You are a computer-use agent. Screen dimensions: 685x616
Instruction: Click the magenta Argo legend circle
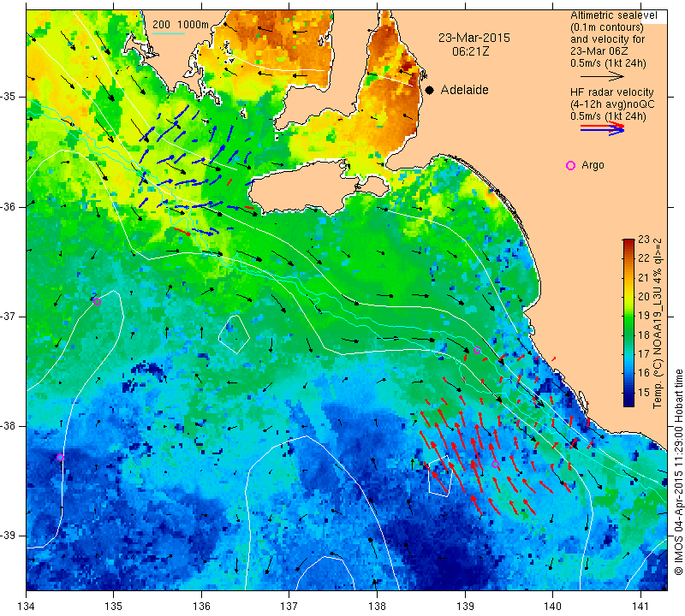point(570,165)
